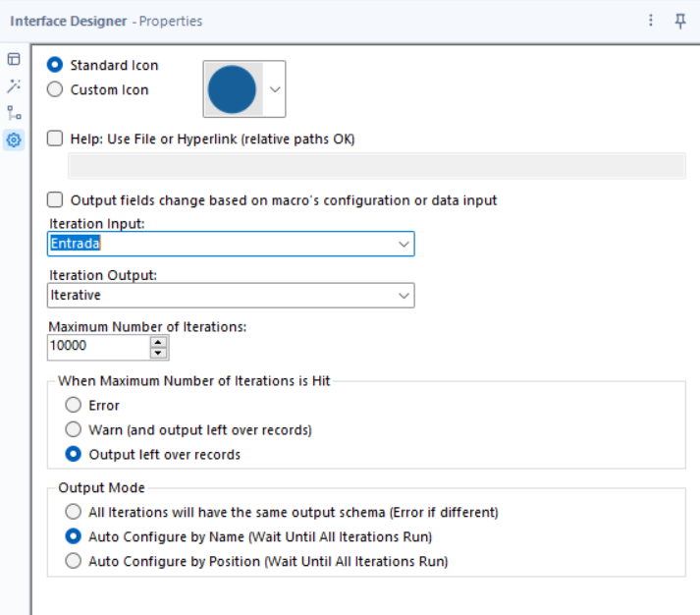Click the pin icon to dock the panel

(x=680, y=21)
